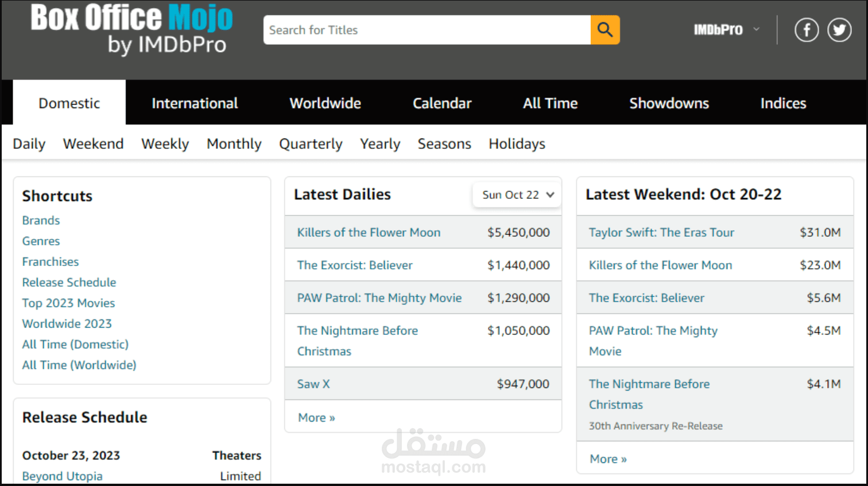This screenshot has height=486, width=868.
Task: Click the $1,050,000 daily gross value
Action: [518, 331]
